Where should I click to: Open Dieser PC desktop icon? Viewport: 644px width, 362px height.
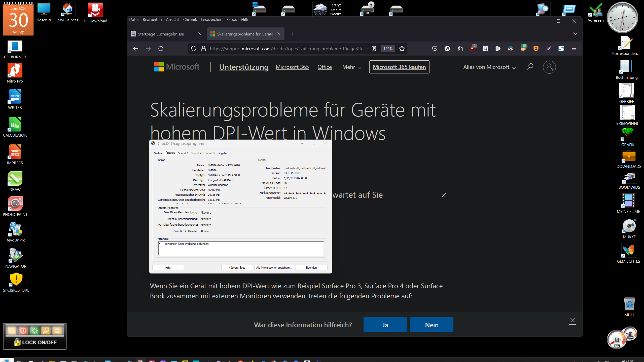tap(44, 12)
